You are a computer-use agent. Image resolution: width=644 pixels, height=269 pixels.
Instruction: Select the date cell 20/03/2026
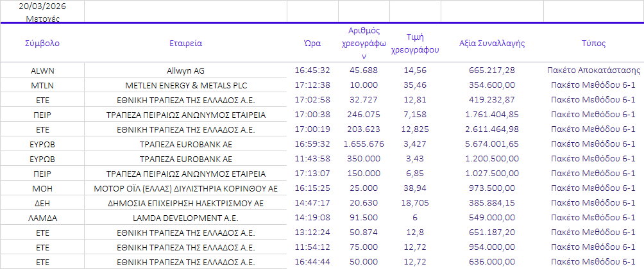[42, 6]
